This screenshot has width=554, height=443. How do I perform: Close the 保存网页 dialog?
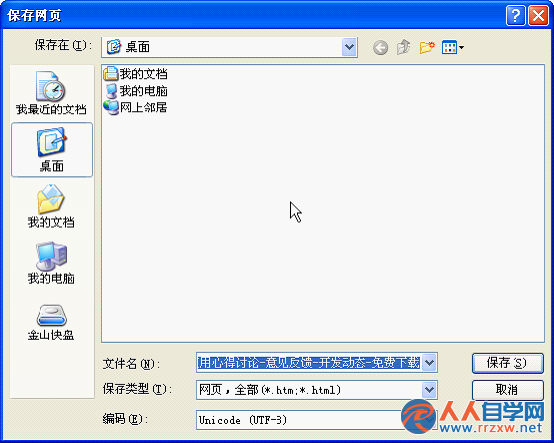click(x=538, y=16)
